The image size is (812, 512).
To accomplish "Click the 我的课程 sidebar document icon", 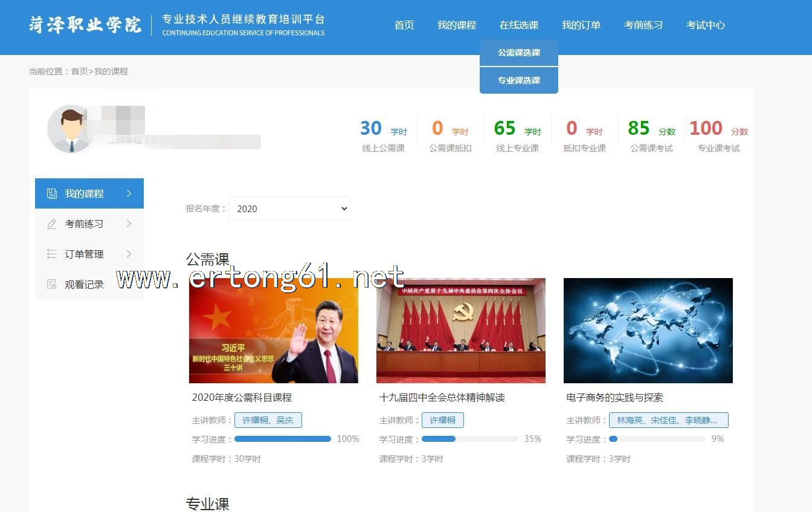I will tap(52, 194).
